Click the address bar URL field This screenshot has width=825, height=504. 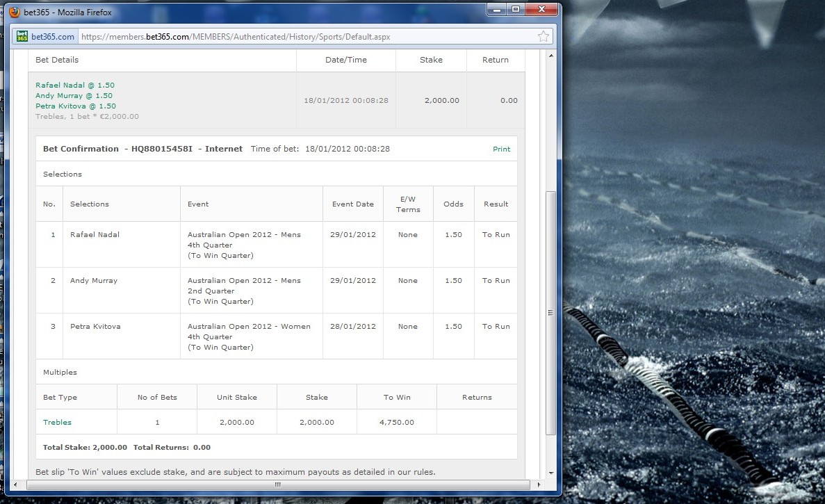coord(307,36)
